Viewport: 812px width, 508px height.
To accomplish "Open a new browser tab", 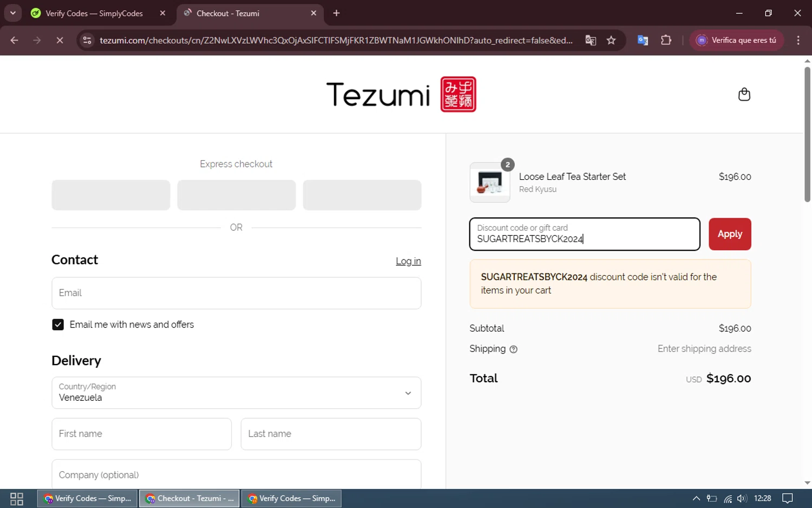I will tap(336, 13).
